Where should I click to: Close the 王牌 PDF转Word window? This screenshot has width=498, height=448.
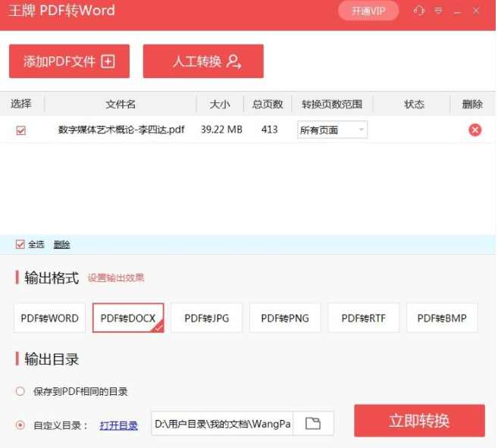pos(476,11)
